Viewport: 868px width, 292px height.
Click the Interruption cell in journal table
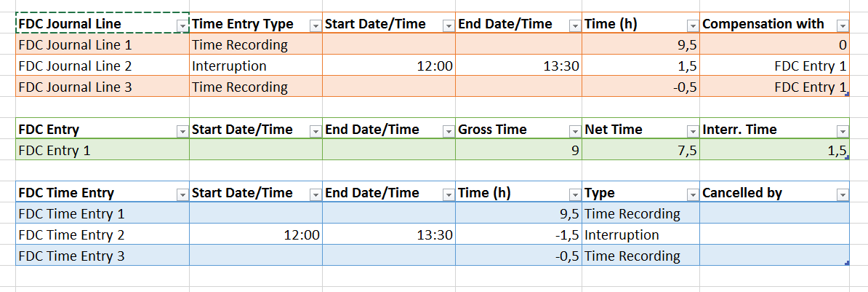pos(256,66)
